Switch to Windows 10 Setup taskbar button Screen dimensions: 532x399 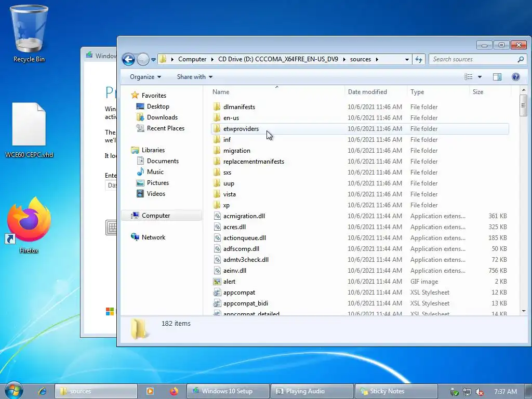[228, 391]
